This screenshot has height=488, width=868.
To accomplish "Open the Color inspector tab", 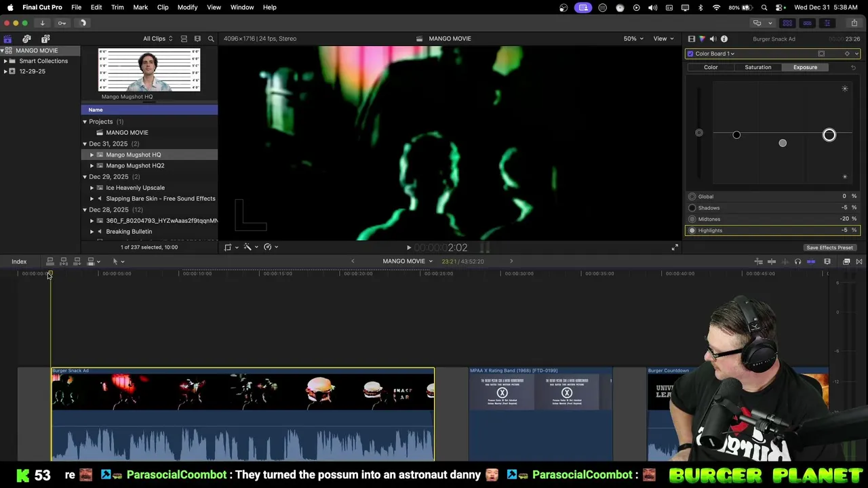I will click(x=702, y=39).
